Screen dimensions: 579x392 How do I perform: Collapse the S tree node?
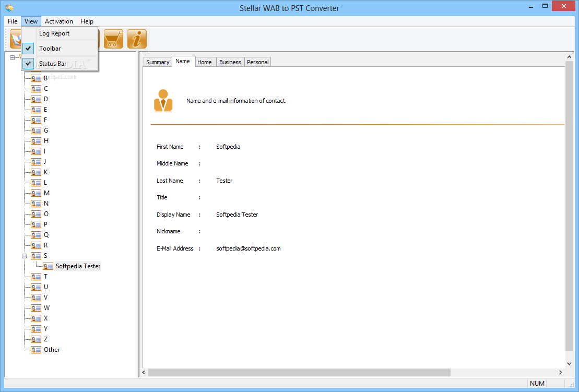[x=25, y=256]
